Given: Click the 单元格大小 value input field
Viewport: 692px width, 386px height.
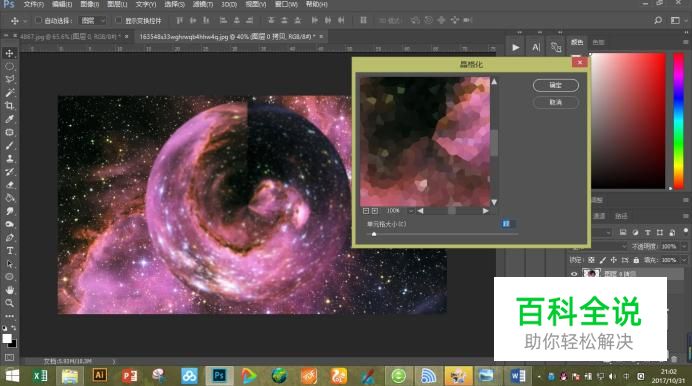Looking at the screenshot, I should 508,224.
